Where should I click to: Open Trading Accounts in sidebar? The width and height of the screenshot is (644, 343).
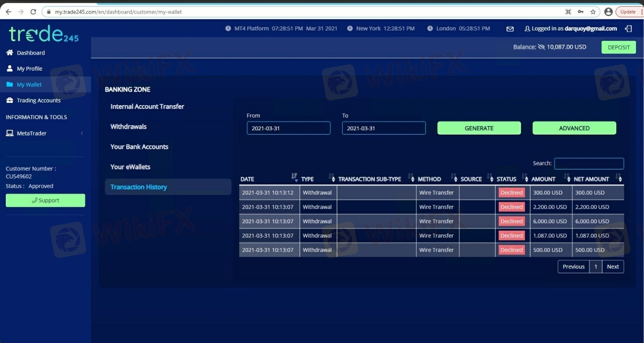click(x=38, y=101)
